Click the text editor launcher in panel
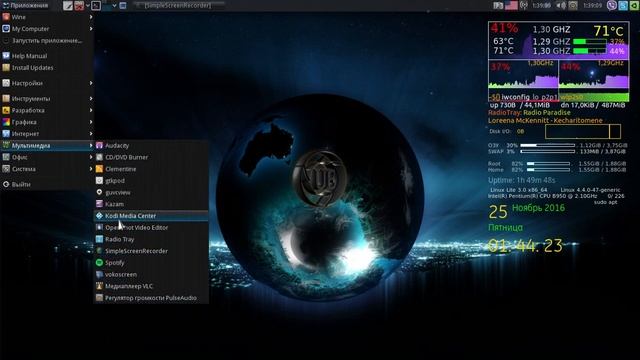The image size is (640, 360). (x=68, y=5)
